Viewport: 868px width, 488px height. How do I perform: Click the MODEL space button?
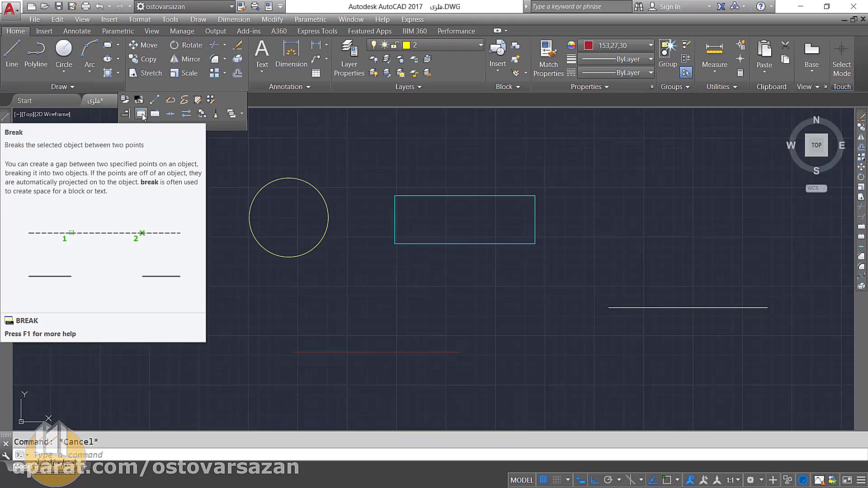pos(521,480)
